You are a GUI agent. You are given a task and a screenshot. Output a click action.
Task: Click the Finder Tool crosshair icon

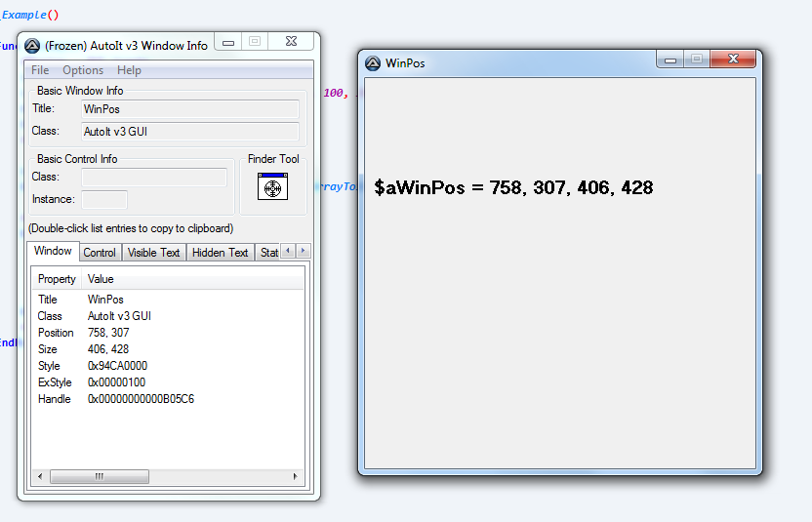272,186
